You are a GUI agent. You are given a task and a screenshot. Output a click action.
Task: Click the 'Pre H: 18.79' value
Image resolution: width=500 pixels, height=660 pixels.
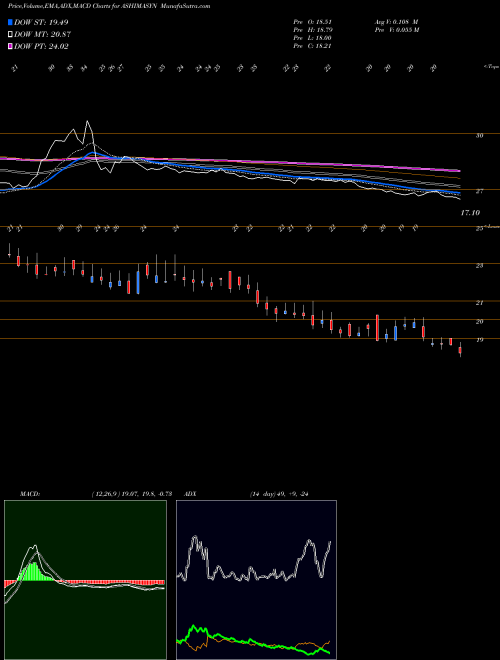tap(314, 30)
